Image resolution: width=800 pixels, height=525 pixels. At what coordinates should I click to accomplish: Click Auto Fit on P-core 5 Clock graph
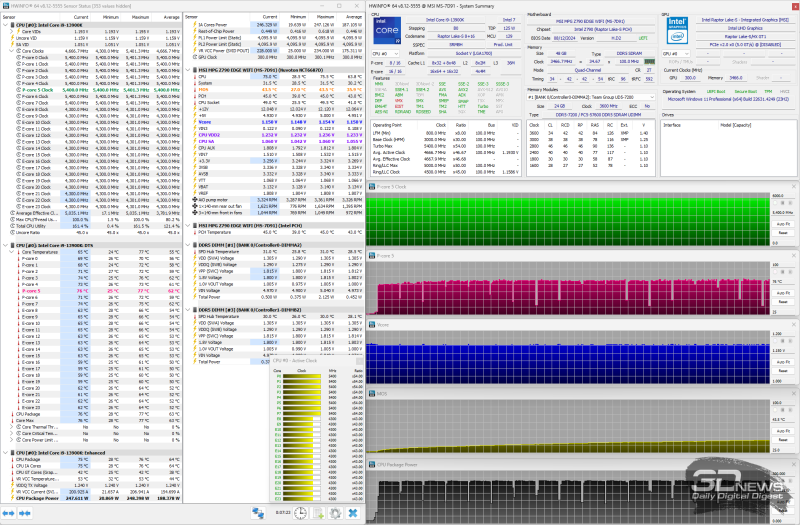[783, 223]
